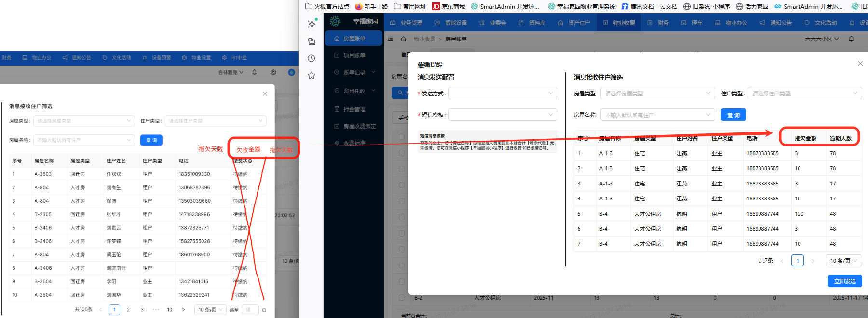Click the synced devices icon in browser sidebar
This screenshot has height=318, width=868.
312,41
